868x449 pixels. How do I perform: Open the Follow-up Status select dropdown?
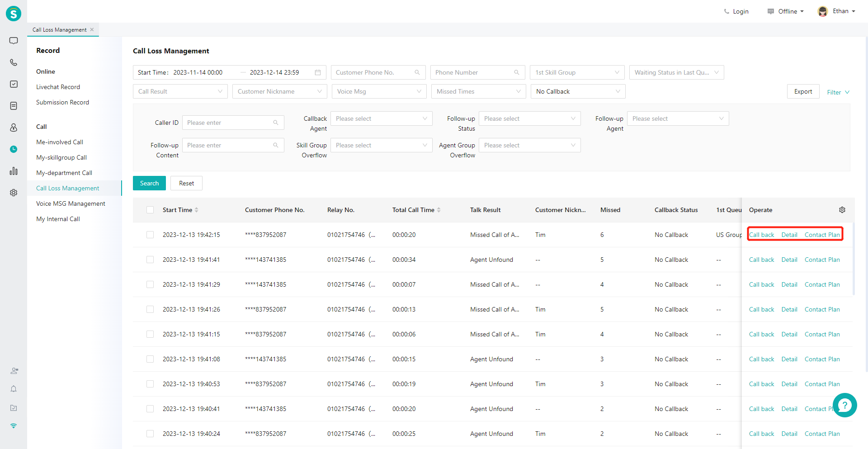point(530,118)
